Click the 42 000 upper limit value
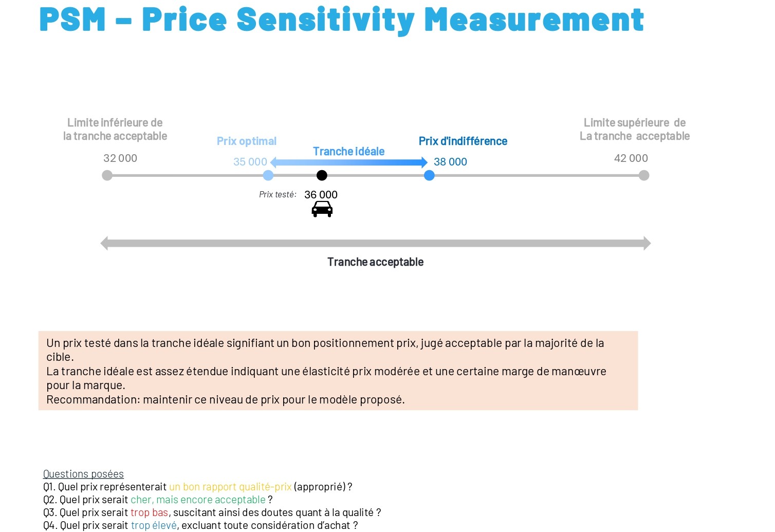The height and width of the screenshot is (532, 775). coord(631,158)
